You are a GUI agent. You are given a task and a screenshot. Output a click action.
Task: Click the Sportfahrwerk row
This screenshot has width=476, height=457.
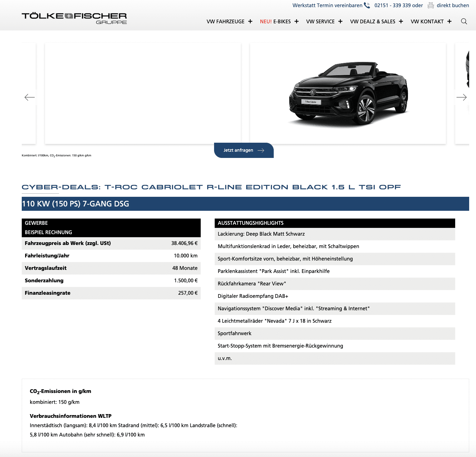[335, 334]
